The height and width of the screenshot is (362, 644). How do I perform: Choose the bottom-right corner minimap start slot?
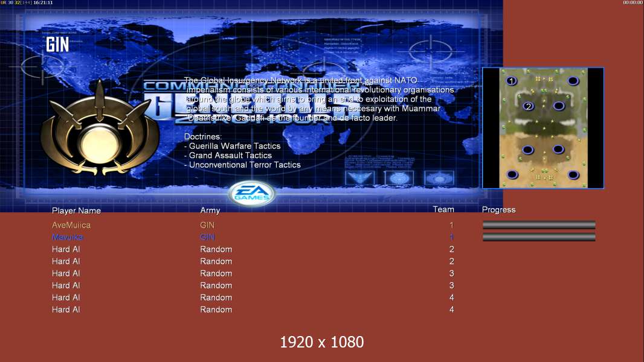click(x=573, y=175)
